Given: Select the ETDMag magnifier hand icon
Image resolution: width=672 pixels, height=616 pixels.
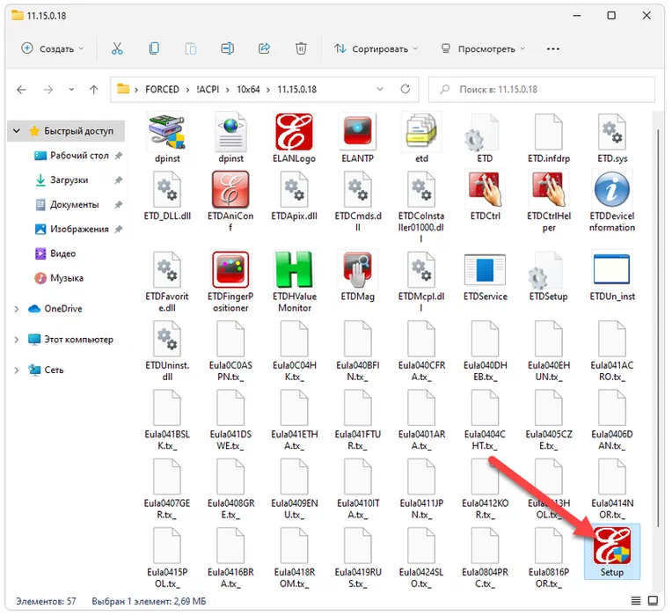Looking at the screenshot, I should [357, 271].
